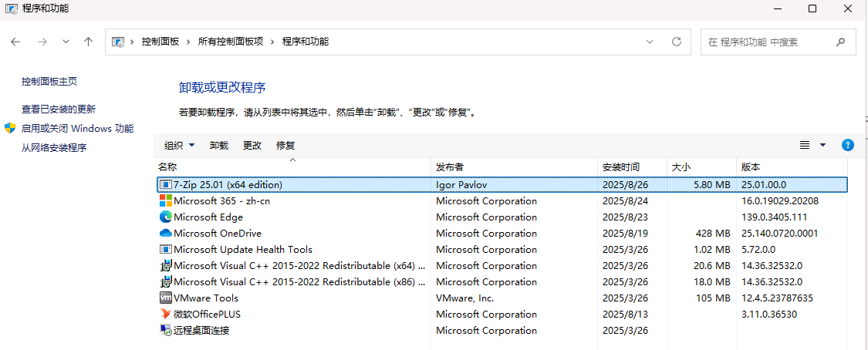
Task: Open 控制面板主页 link
Action: 49,81
